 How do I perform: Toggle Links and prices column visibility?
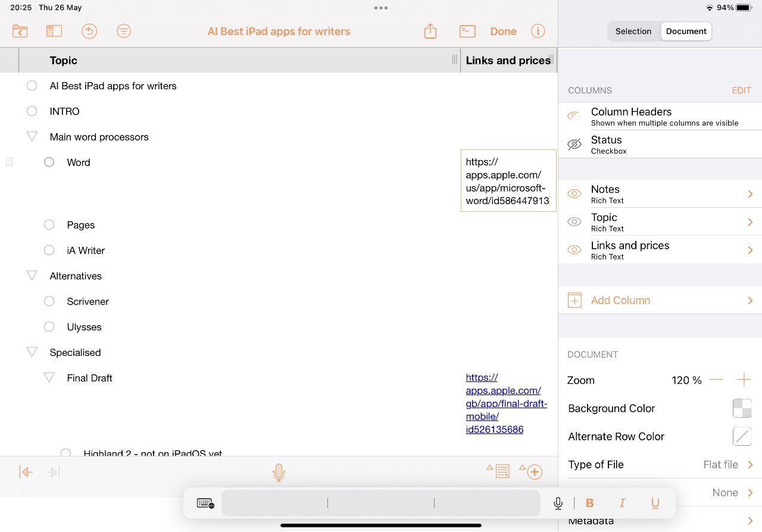(x=574, y=250)
